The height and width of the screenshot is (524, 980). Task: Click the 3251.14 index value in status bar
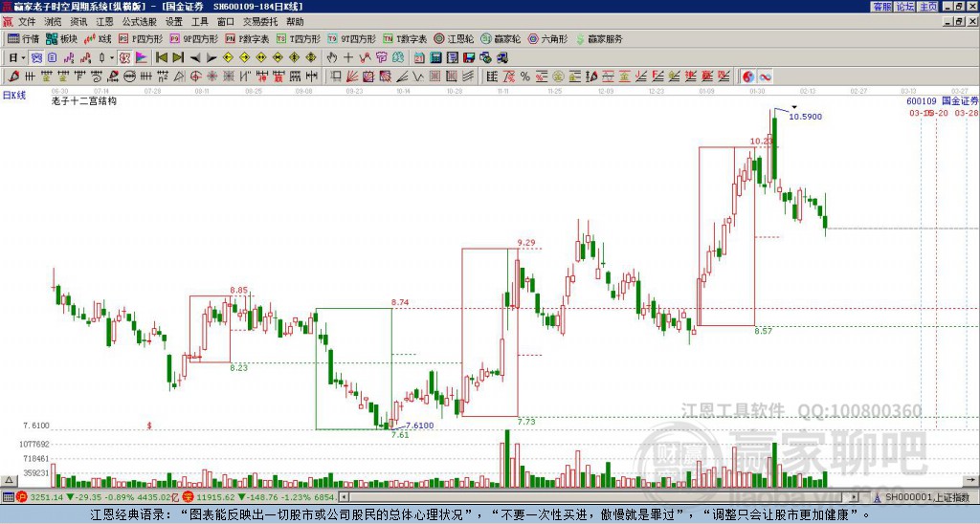click(46, 497)
